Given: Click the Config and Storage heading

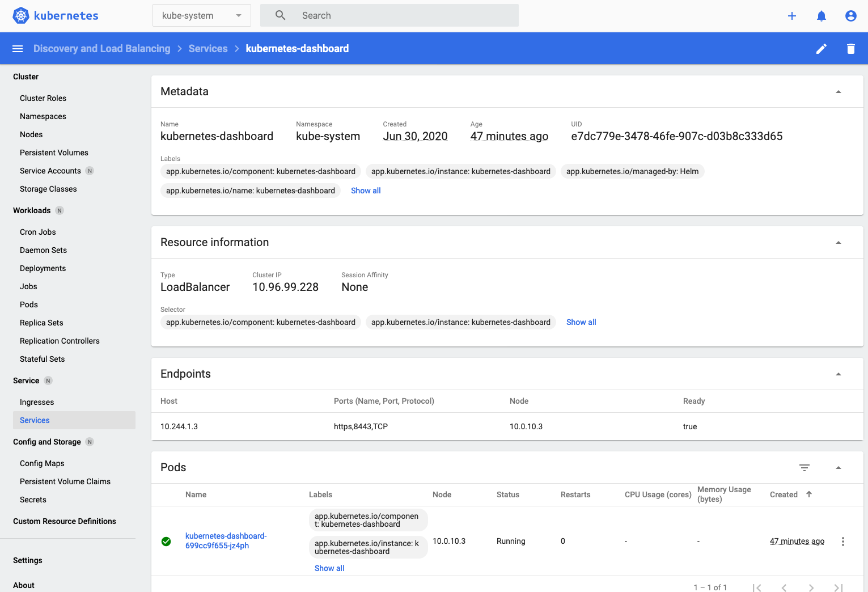Looking at the screenshot, I should click(x=47, y=442).
